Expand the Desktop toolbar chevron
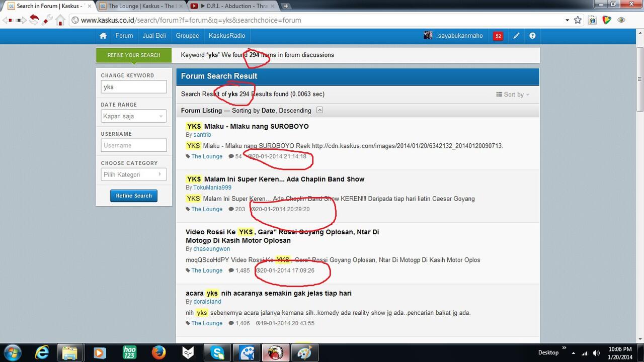This screenshot has width=644, height=362. pos(564,347)
